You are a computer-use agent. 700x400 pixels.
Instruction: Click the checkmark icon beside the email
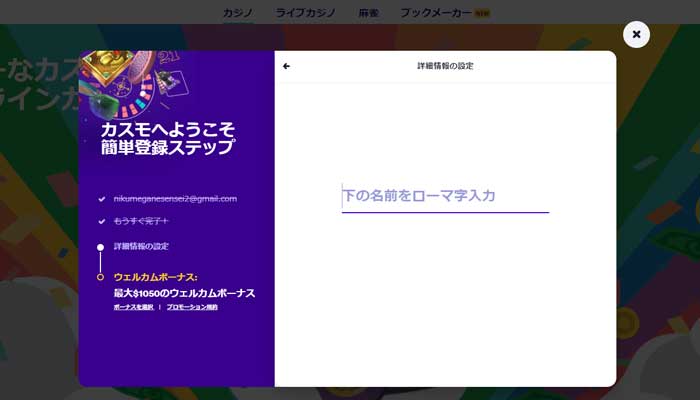(102, 199)
